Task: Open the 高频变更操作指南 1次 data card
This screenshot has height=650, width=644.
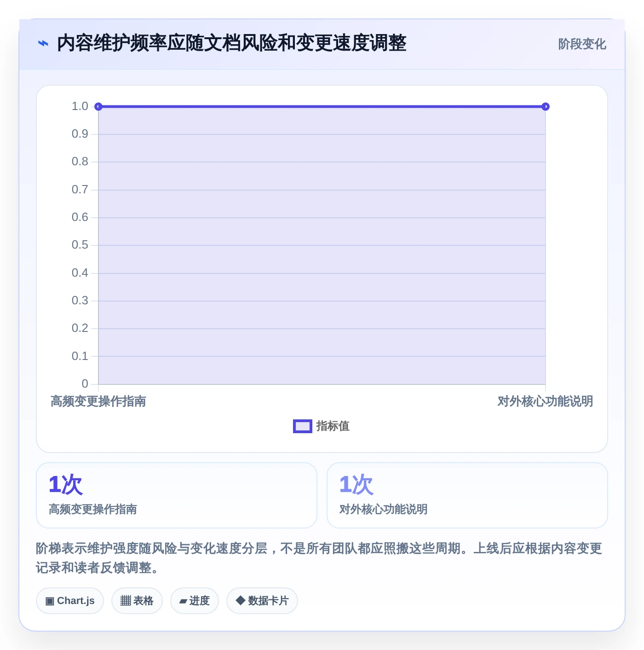Action: pyautogui.click(x=177, y=495)
